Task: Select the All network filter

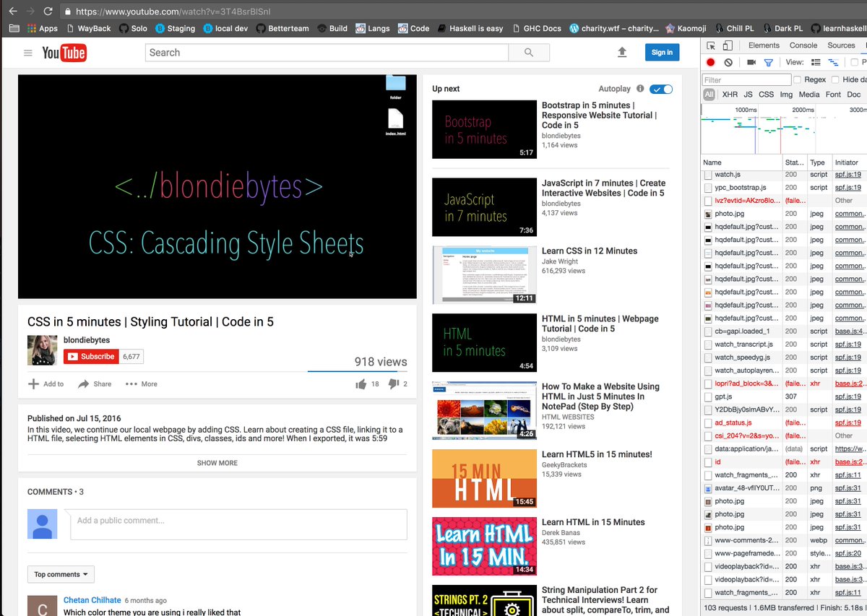Action: coord(709,95)
